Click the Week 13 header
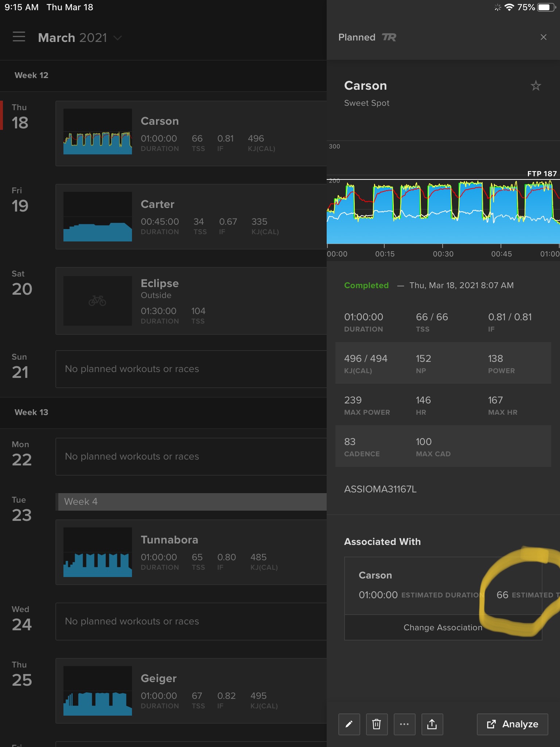Image resolution: width=560 pixels, height=747 pixels. pos(31,413)
